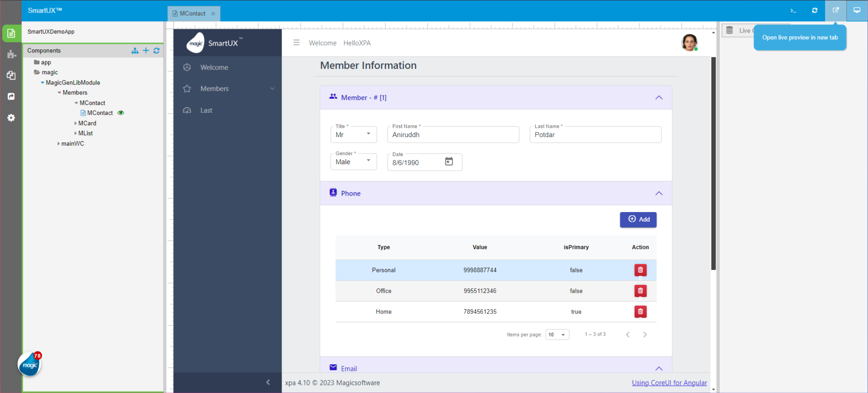Expand the MCard tree node
The width and height of the screenshot is (868, 393).
click(75, 123)
